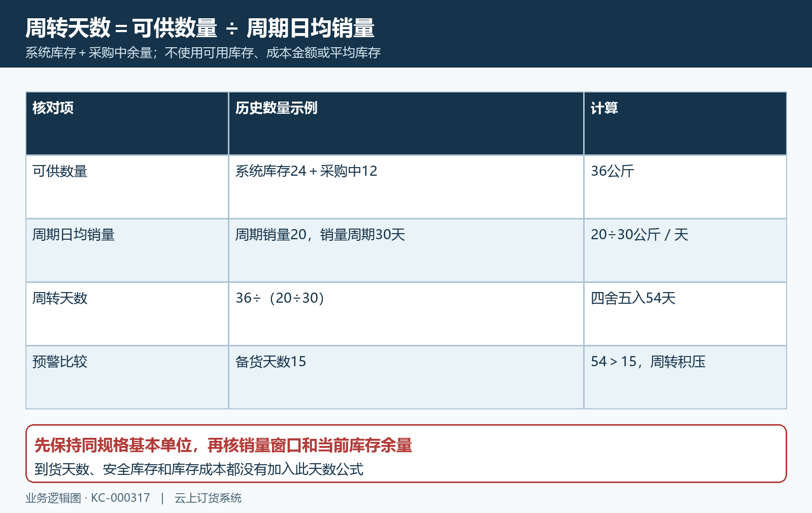This screenshot has width=812, height=513.
Task: Click the title '周转天数 = 可供数量 ÷ 周期日均销量'
Action: click(200, 28)
